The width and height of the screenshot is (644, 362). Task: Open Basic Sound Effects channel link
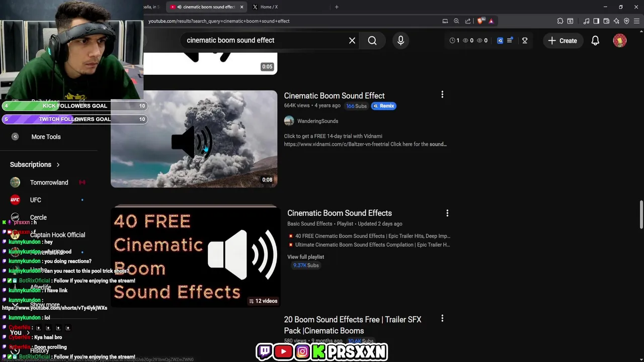click(x=310, y=224)
